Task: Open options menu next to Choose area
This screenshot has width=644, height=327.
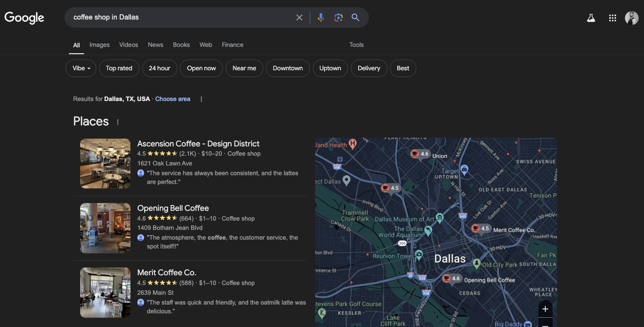Action: pos(201,99)
